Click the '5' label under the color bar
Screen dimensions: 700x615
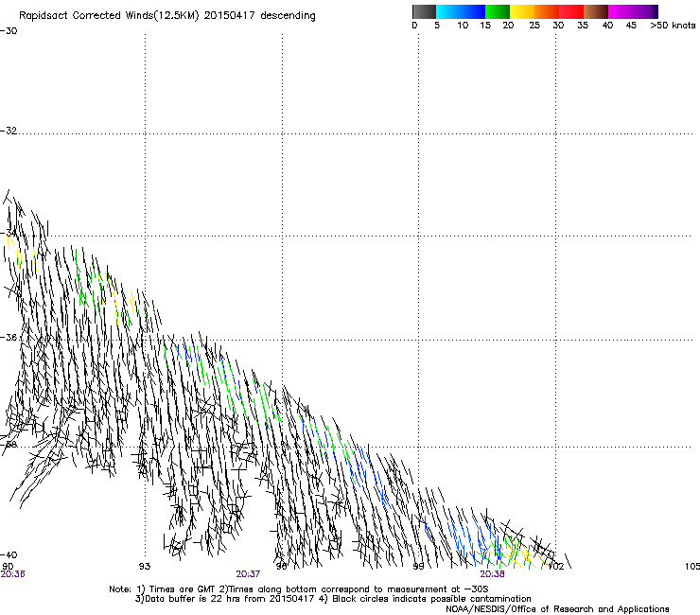pos(437,26)
